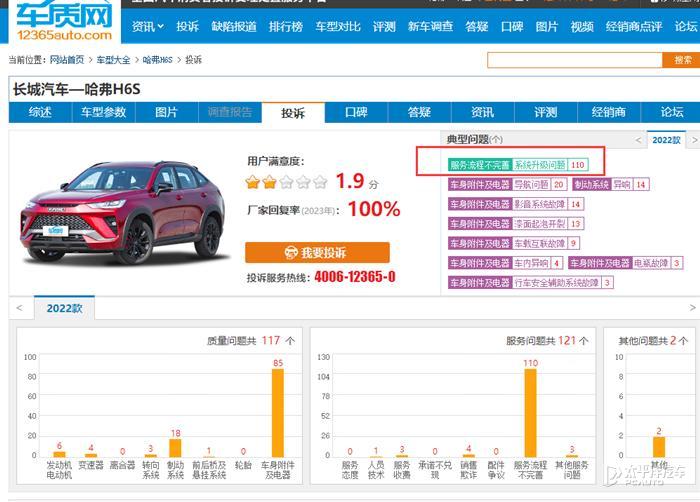Click the 车质网 12365auto.com site logo
Viewport: 700px width, 502px height.
coord(64,21)
